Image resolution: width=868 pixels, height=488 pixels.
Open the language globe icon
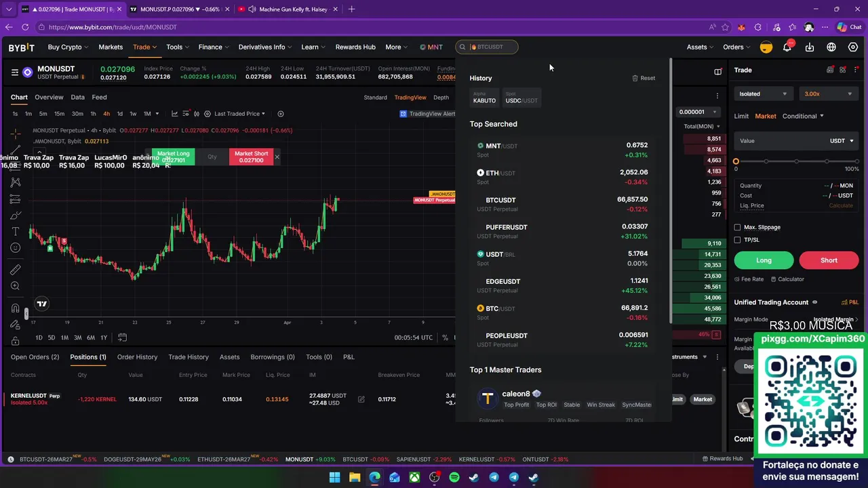pyautogui.click(x=831, y=47)
